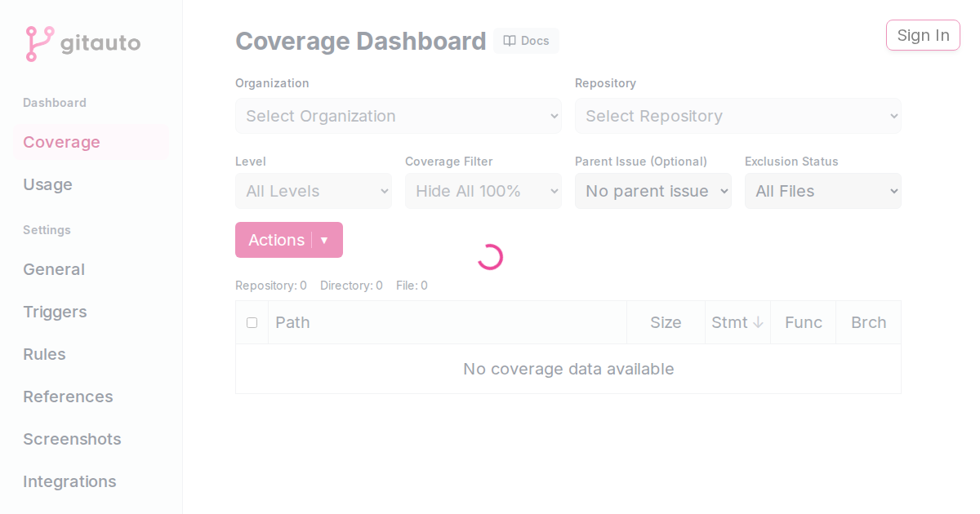Open Integrations in the sidebar

[91, 481]
